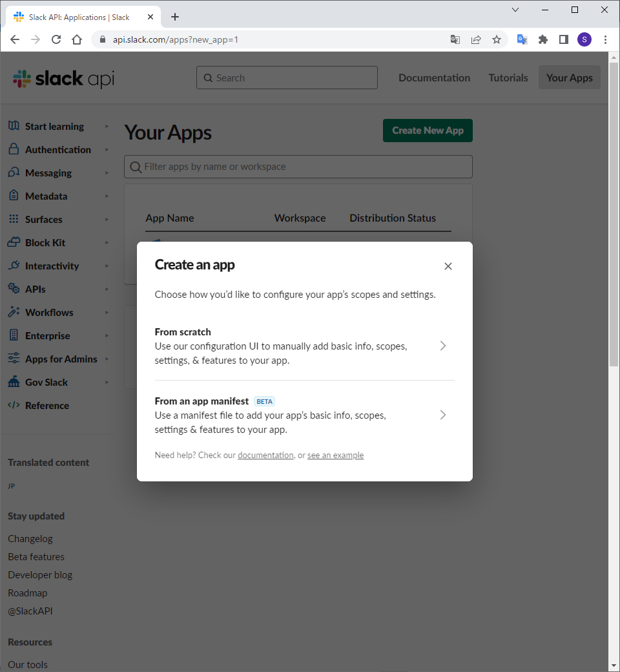Click the Slack API search field
The image size is (620, 672).
pos(287,78)
